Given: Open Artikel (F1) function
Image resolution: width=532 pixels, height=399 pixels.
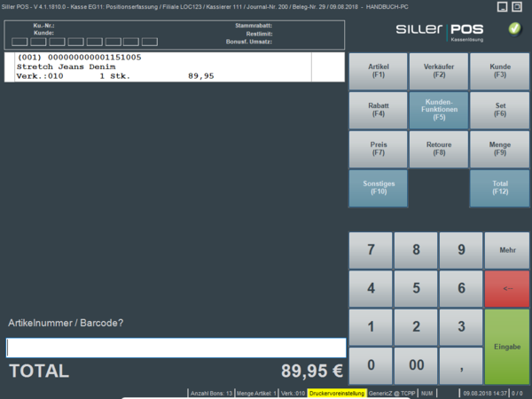Looking at the screenshot, I should click(379, 71).
